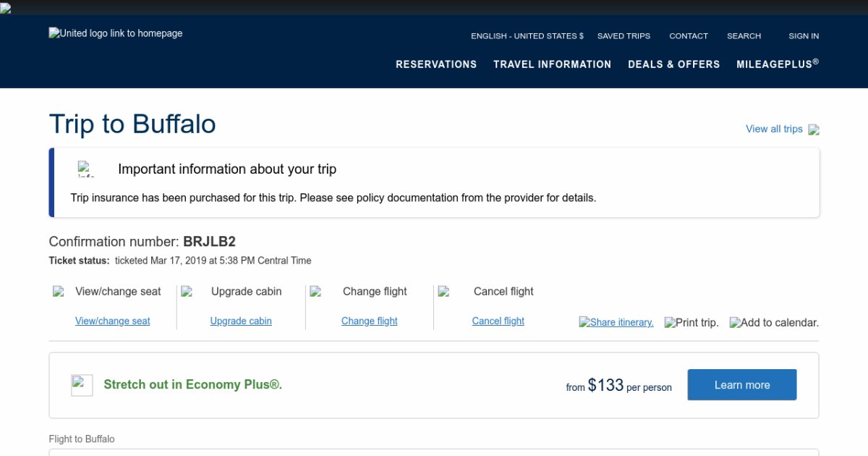868x456 pixels.
Task: Click the Sign In link
Action: 804,36
